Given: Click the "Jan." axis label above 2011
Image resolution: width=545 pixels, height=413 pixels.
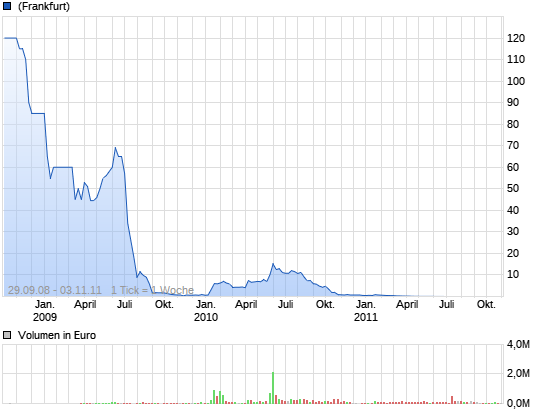Looking at the screenshot, I should point(366,305).
